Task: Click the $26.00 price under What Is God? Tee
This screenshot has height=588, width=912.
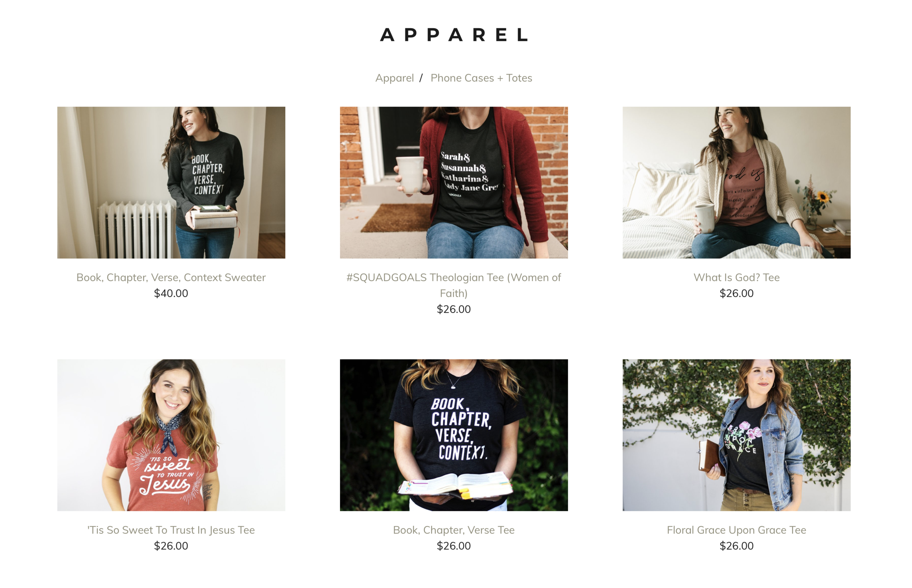Action: [737, 293]
